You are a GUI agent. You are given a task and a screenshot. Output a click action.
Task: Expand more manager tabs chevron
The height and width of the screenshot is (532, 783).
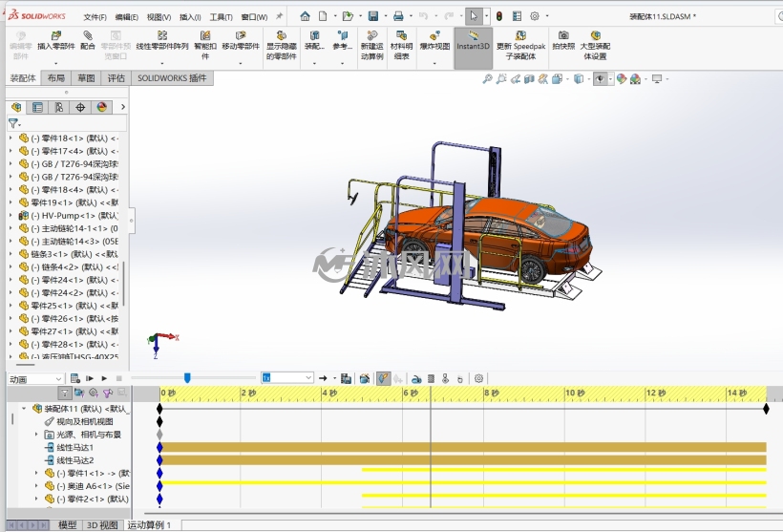[x=123, y=107]
